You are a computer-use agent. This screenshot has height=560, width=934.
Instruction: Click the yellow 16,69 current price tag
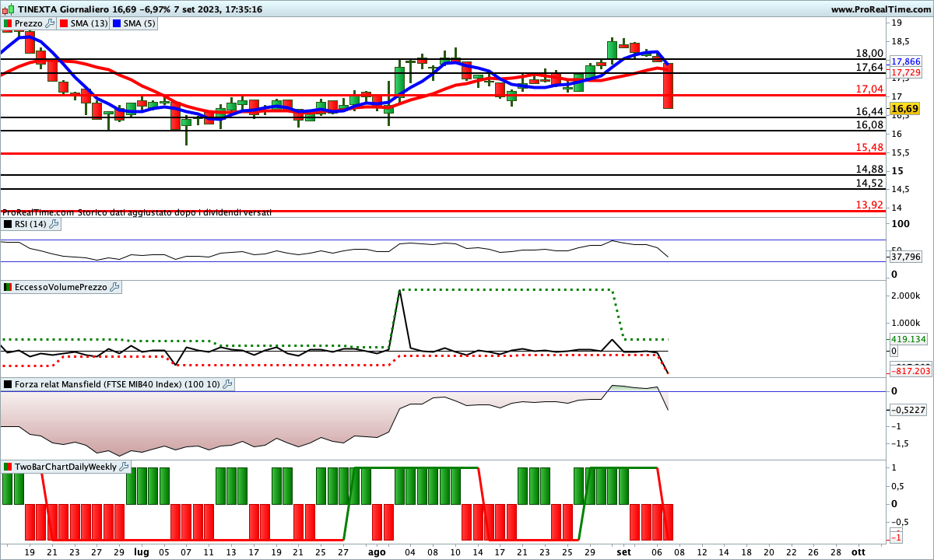[x=905, y=108]
